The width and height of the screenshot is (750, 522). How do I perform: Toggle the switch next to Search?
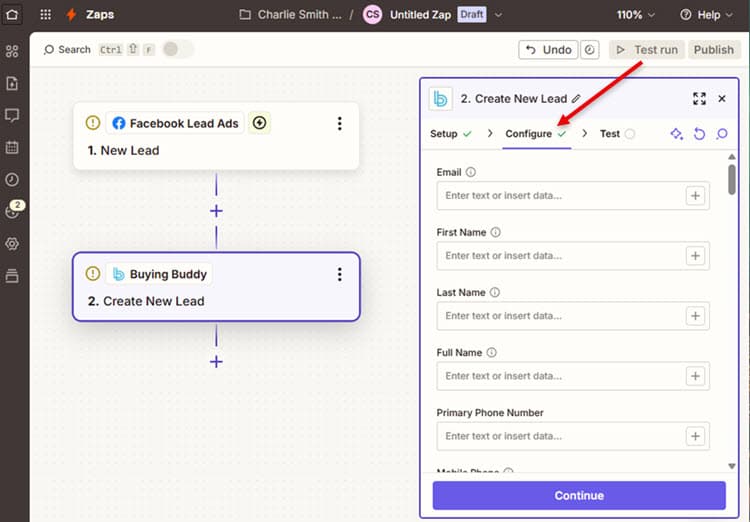click(x=178, y=49)
